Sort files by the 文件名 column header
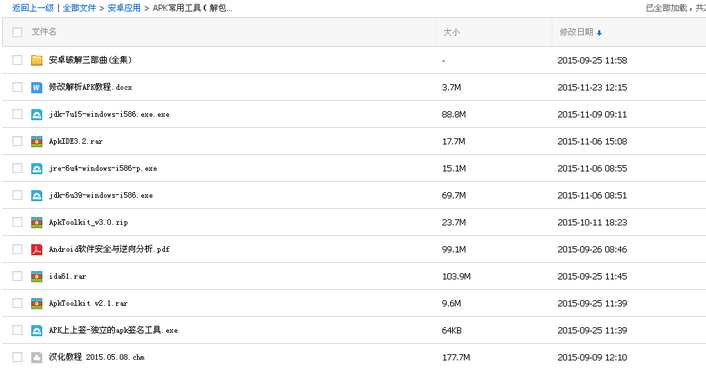The width and height of the screenshot is (706, 368). click(x=44, y=32)
